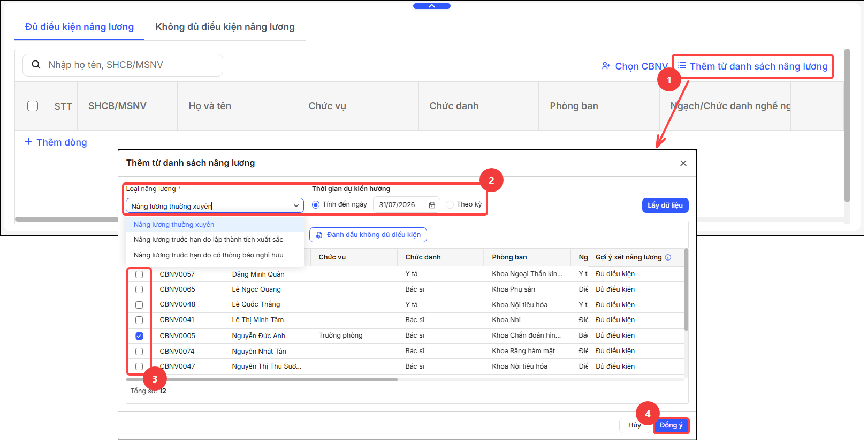The width and height of the screenshot is (868, 443).
Task: Tick checkbox for CBNV0047 Nguyễn Thị Thu
Action: tap(139, 366)
